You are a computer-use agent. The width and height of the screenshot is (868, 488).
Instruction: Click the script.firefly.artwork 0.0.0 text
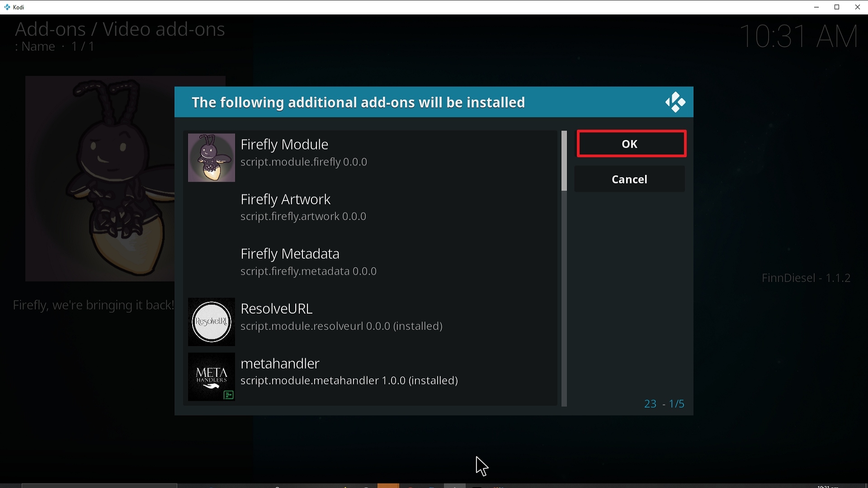click(x=303, y=217)
